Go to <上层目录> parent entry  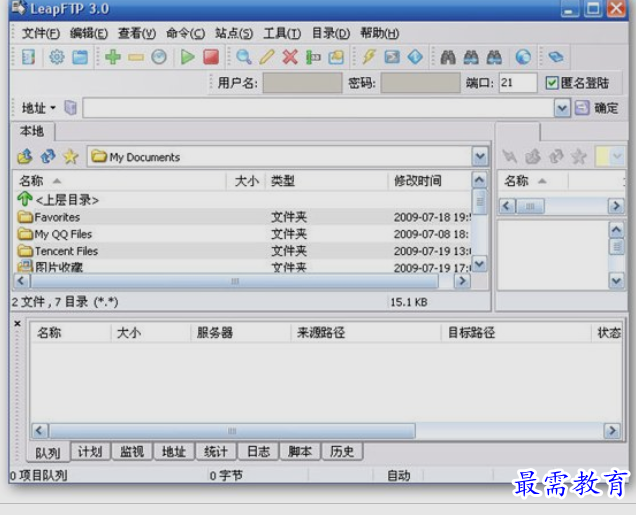(58, 200)
